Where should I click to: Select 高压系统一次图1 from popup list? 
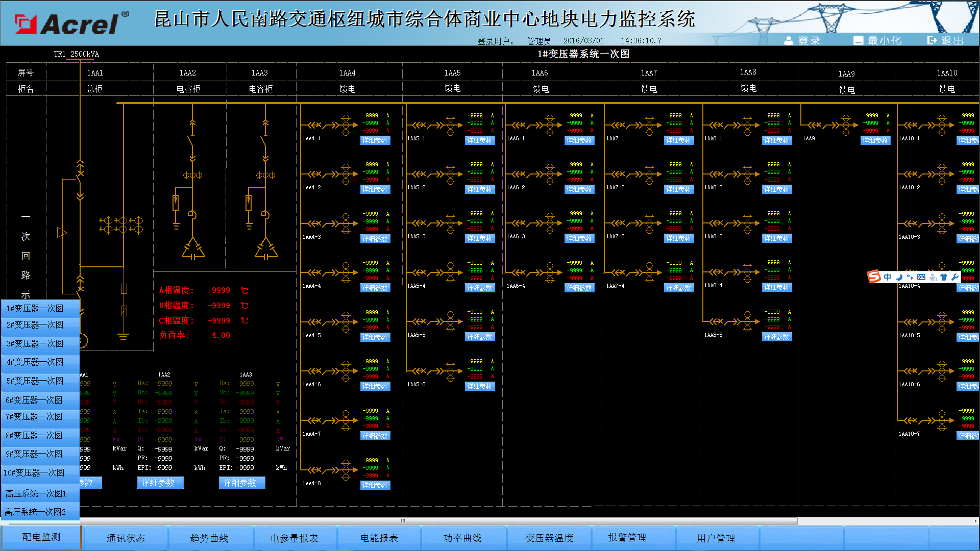pyautogui.click(x=36, y=493)
